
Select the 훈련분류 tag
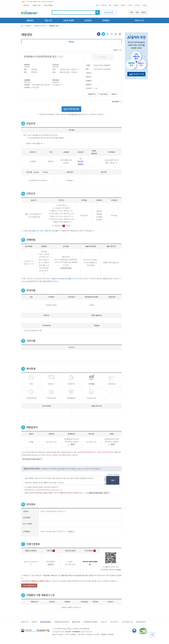pos(36,172)
